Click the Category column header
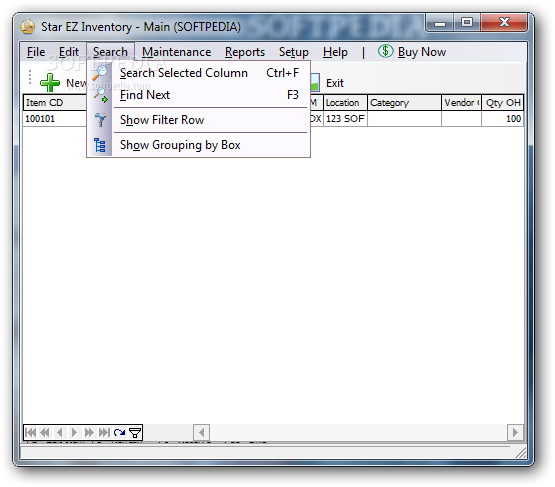 tap(404, 103)
